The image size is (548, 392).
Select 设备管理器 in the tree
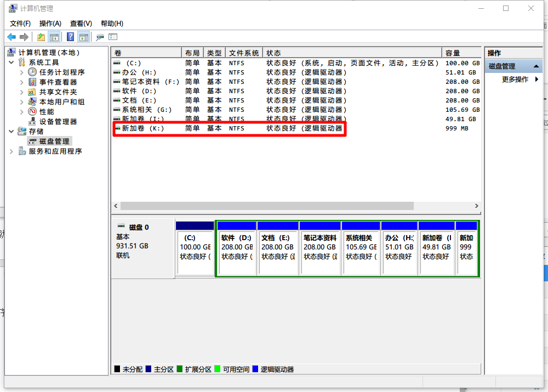(x=58, y=122)
